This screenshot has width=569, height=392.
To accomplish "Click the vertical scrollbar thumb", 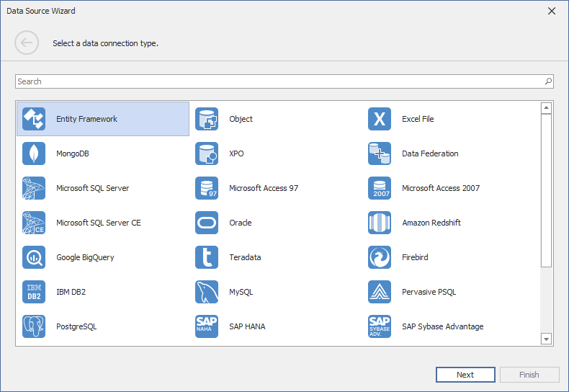I will click(546, 190).
